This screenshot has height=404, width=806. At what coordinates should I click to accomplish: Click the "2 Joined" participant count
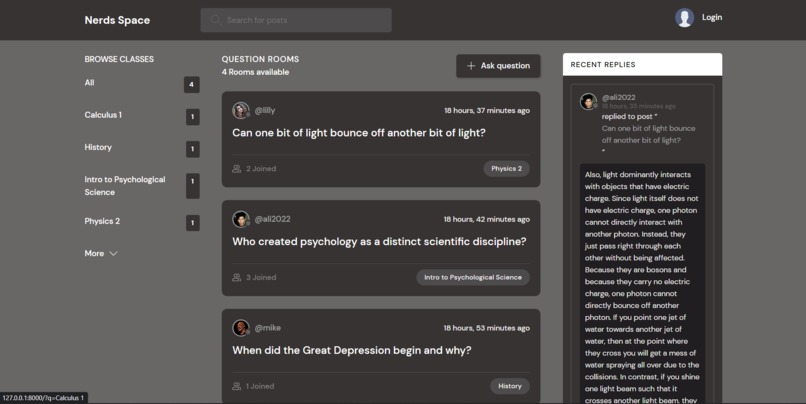coord(261,169)
